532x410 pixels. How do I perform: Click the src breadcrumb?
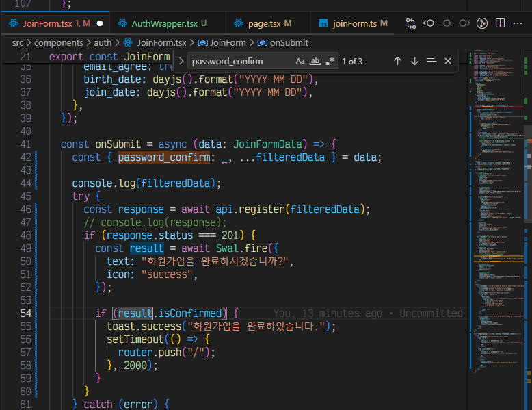tap(18, 43)
